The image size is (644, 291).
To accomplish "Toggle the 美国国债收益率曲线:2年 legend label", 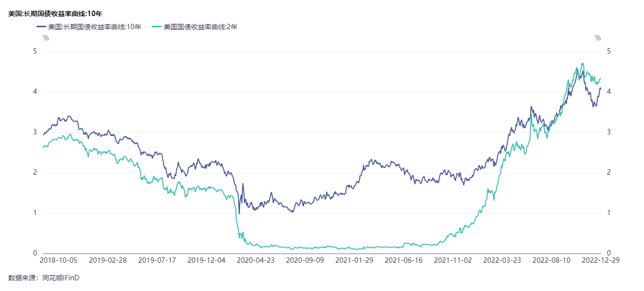I will pyautogui.click(x=201, y=27).
